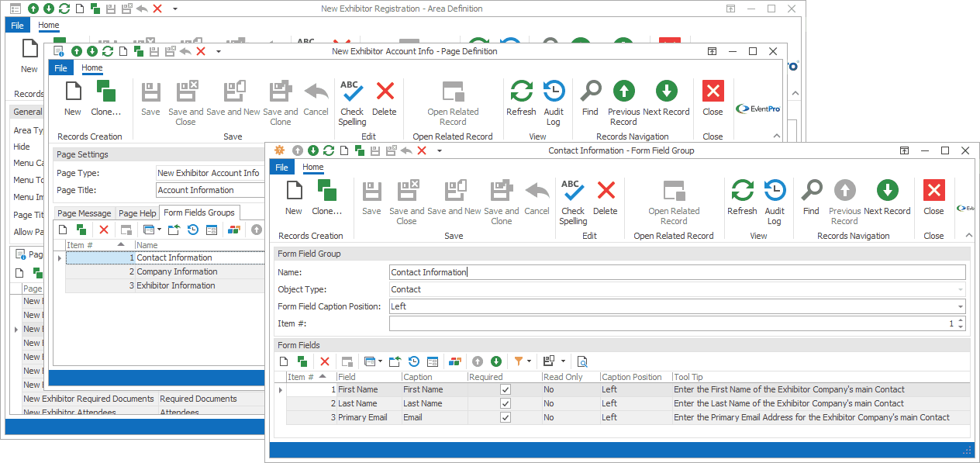Click Delete in Contact Information window ribbon

coord(606,198)
